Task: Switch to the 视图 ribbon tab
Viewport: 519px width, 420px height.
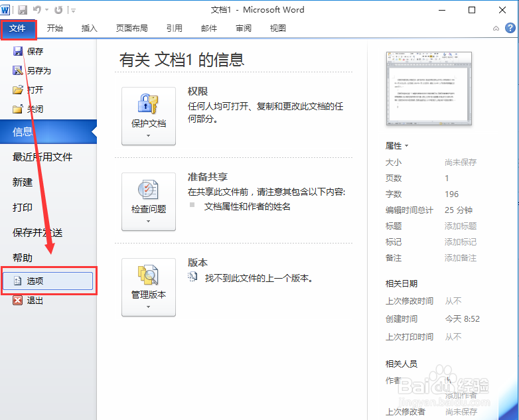Action: point(277,29)
